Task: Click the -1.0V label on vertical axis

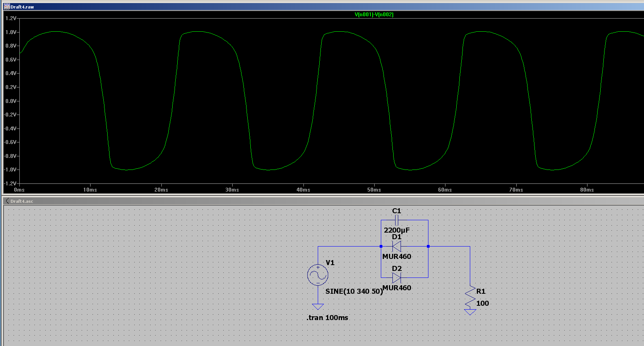Action: 10,170
